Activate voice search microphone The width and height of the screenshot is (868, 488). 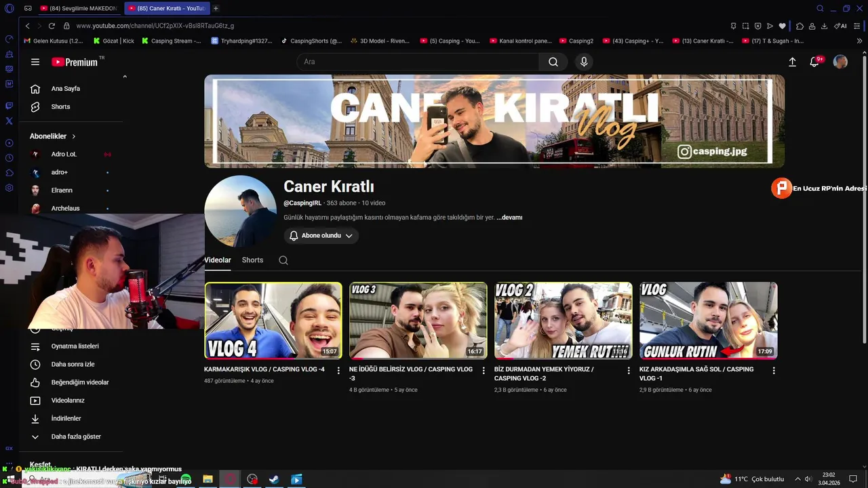tap(584, 62)
